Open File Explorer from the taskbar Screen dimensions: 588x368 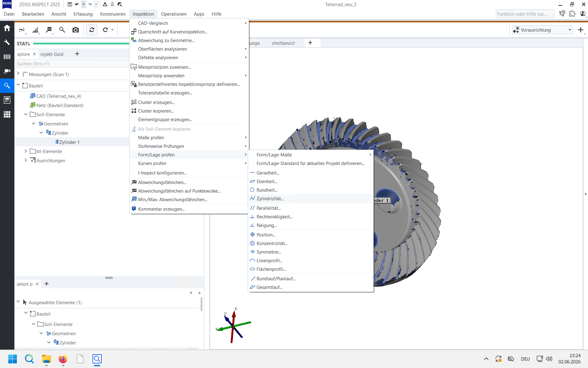click(46, 359)
